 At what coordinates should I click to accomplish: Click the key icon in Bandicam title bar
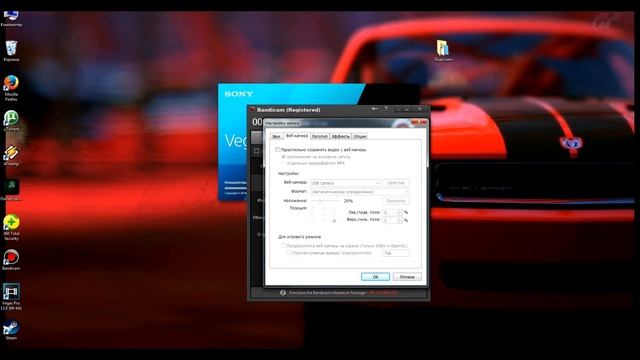(375, 109)
